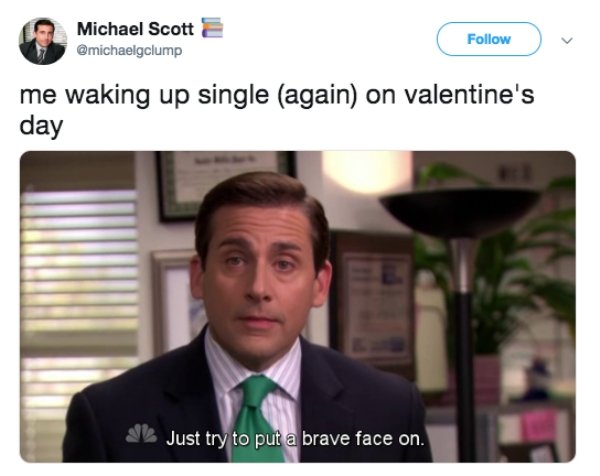This screenshot has width=600, height=476.
Task: Open the tweet options chevron menu
Action: (x=567, y=40)
